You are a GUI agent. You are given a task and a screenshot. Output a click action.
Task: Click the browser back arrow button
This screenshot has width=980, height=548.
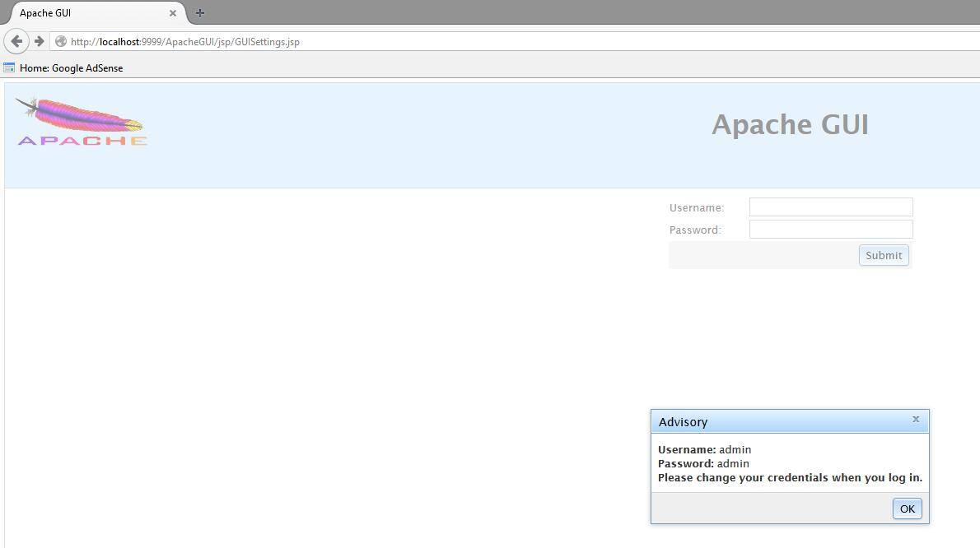point(16,41)
